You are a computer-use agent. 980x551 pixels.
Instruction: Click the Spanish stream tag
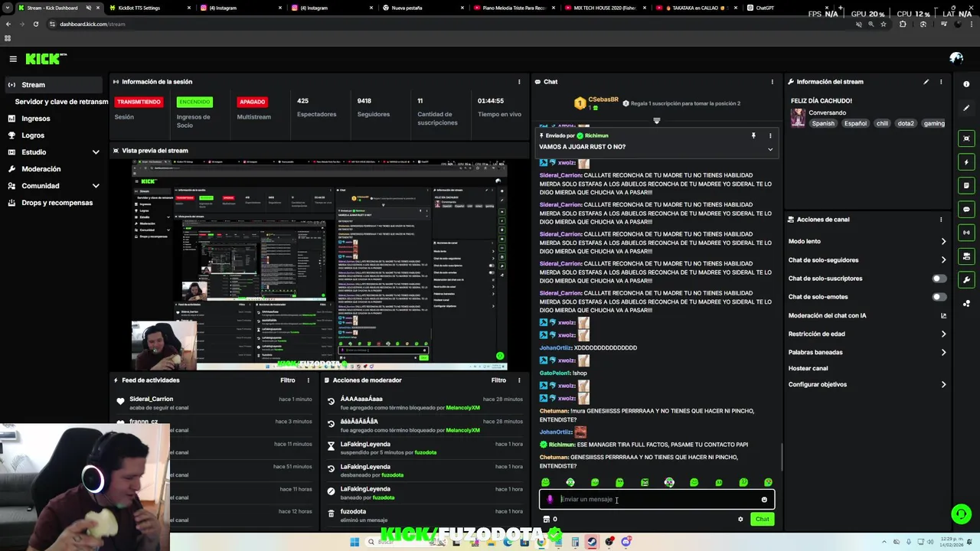[823, 123]
